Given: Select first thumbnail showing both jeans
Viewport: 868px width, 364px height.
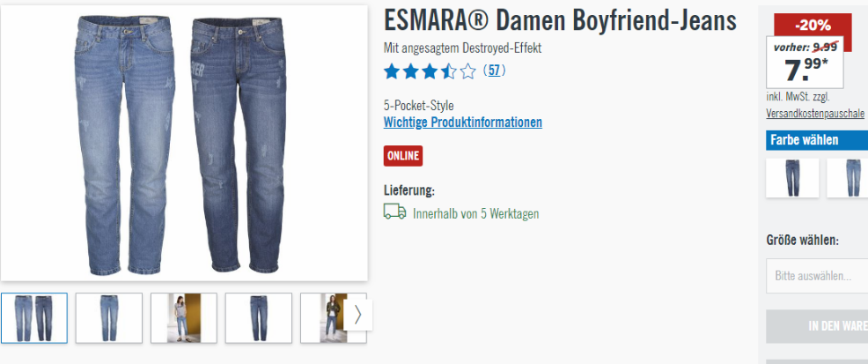Looking at the screenshot, I should 34,318.
